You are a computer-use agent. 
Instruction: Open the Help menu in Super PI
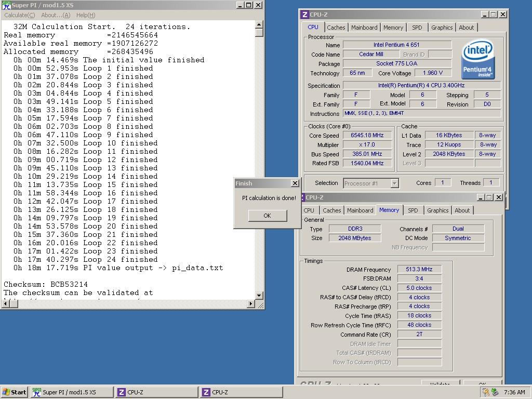(86, 15)
